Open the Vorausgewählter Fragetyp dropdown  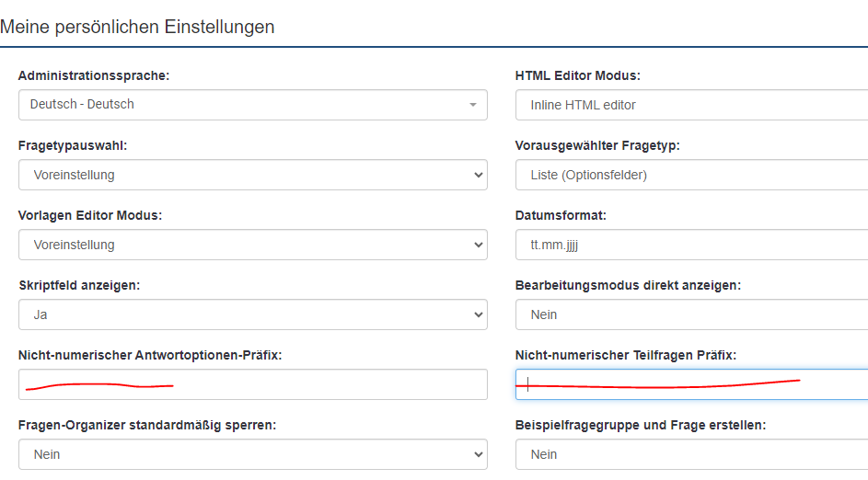[690, 175]
